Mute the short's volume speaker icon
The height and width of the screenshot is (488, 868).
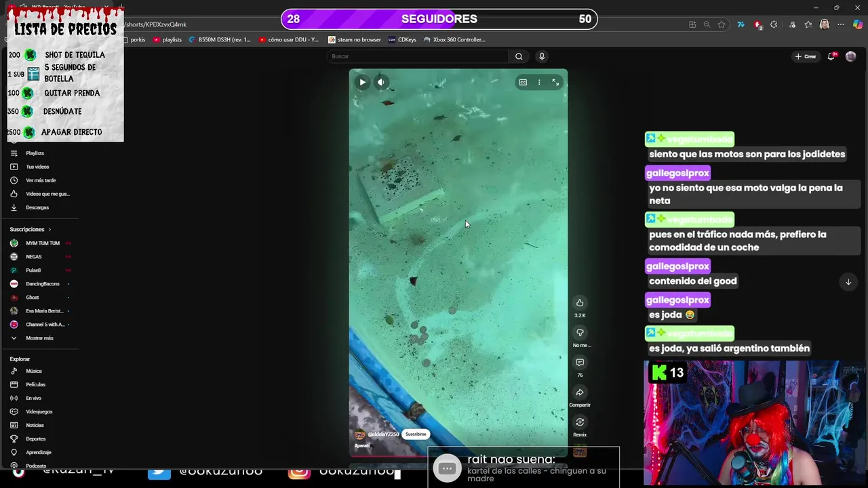pyautogui.click(x=381, y=83)
